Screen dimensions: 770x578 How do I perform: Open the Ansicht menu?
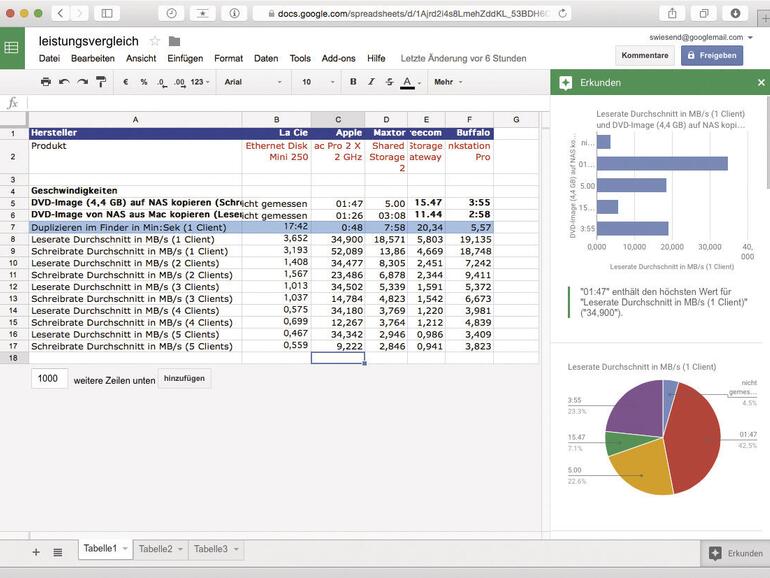[141, 58]
